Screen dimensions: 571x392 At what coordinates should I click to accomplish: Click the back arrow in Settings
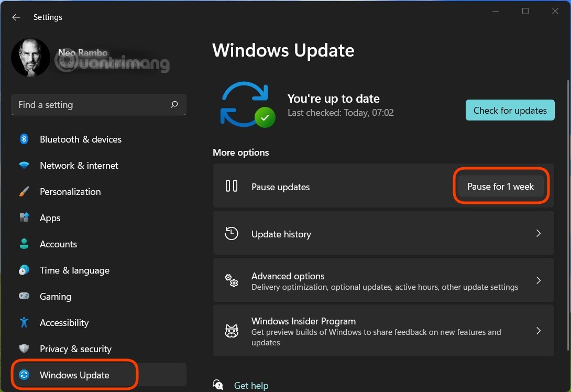16,17
